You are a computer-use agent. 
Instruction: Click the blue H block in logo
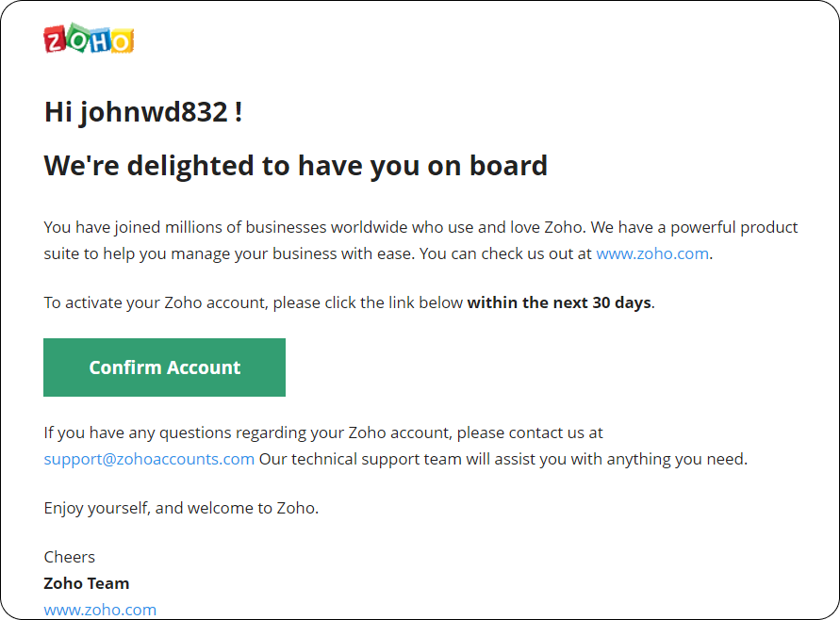coord(100,41)
